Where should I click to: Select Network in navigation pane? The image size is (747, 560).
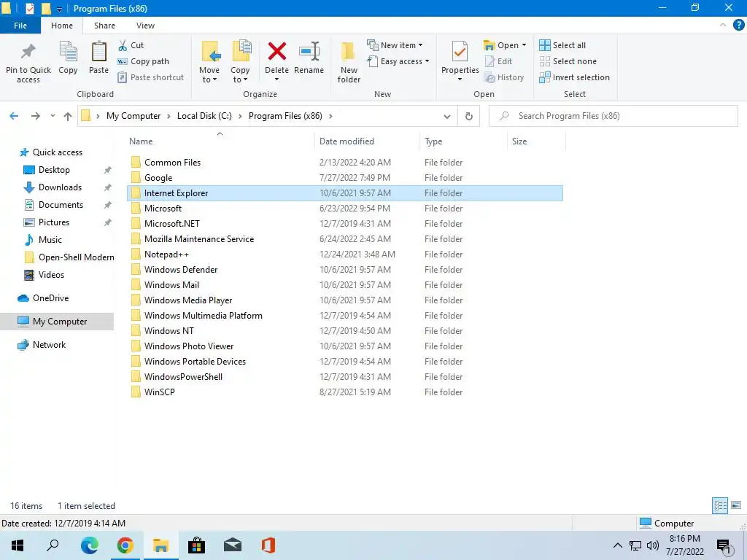[49, 345]
